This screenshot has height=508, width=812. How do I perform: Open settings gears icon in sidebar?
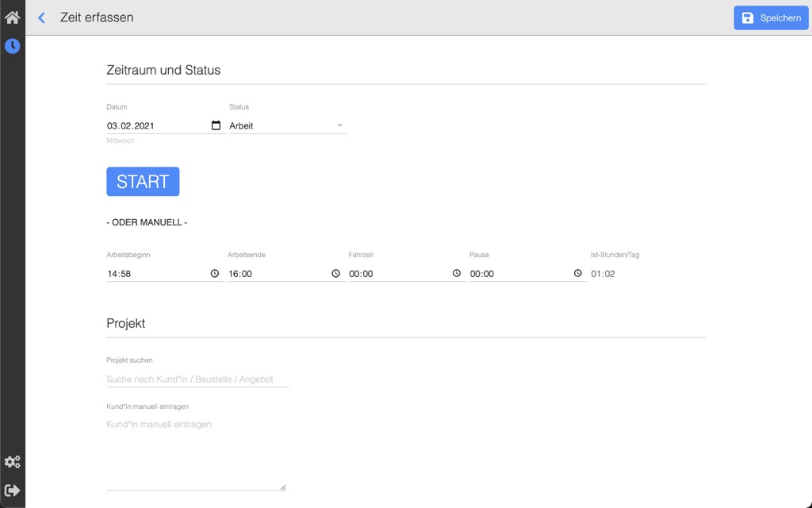tap(13, 461)
